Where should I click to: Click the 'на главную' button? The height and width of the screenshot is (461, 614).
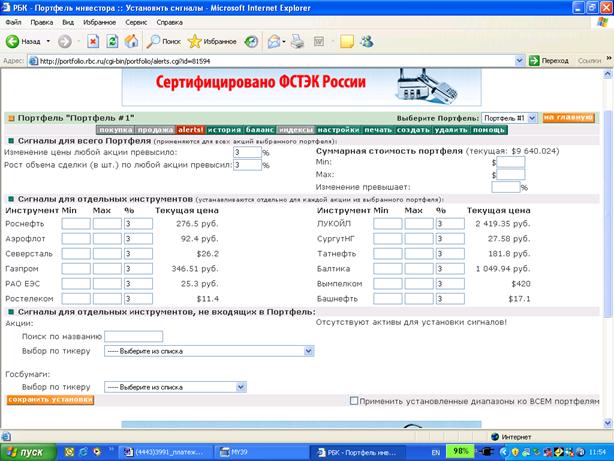point(567,118)
